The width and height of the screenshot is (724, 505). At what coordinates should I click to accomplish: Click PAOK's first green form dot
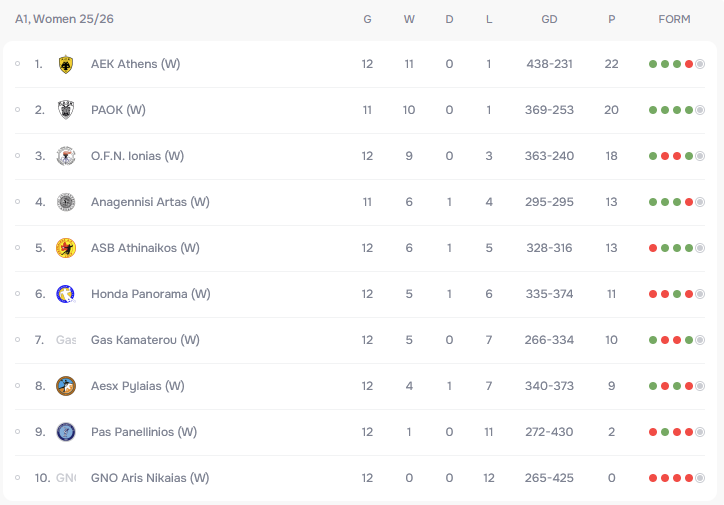[653, 110]
